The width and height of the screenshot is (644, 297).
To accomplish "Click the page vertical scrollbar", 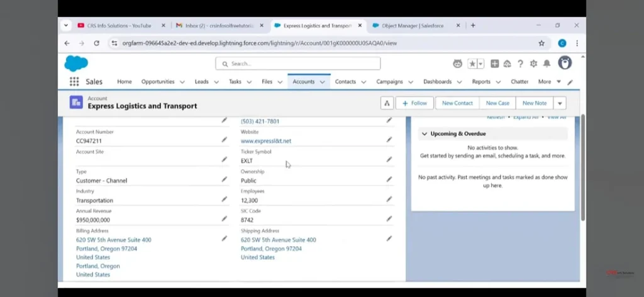I will click(x=582, y=170).
